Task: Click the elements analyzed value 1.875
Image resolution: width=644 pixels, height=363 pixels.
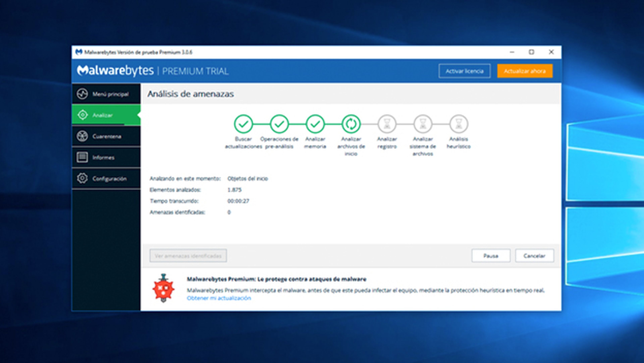Action: click(x=234, y=190)
